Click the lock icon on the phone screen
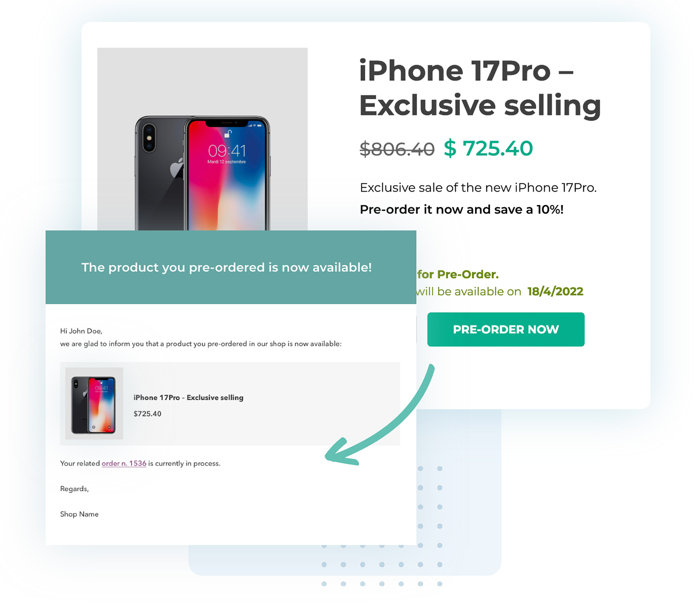The image size is (696, 616). click(227, 134)
